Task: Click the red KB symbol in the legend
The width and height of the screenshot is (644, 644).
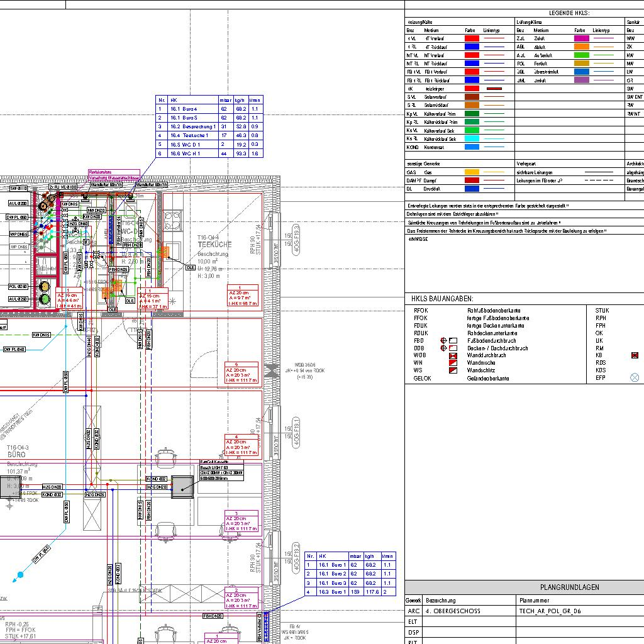Action: point(635,356)
